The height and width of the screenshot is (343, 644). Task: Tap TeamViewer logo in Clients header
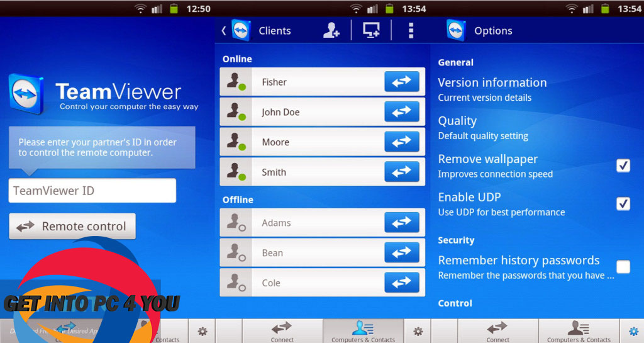241,30
